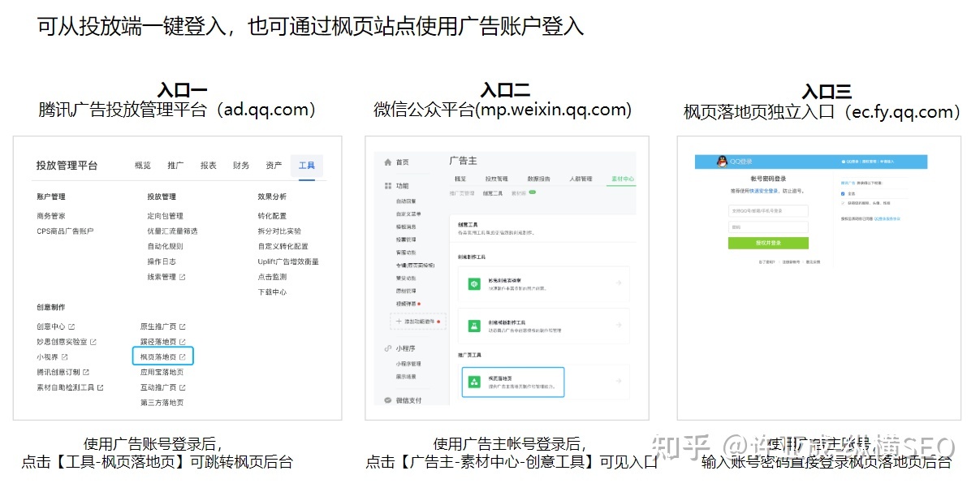Open 自动回复 in WeChat sidebar
Screen dimensions: 980x488
406,201
